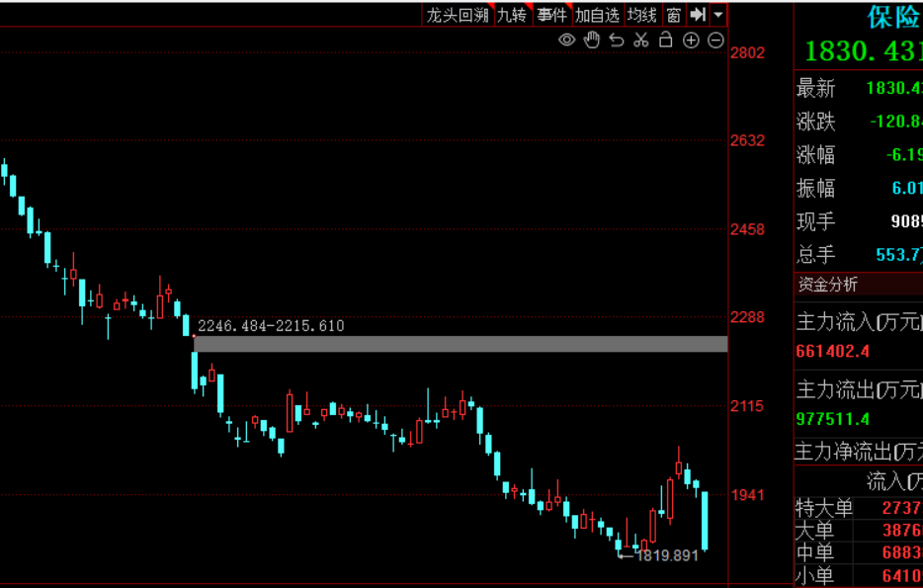Click the last long cyan candlestick
This screenshot has height=588, width=923.
[x=705, y=521]
